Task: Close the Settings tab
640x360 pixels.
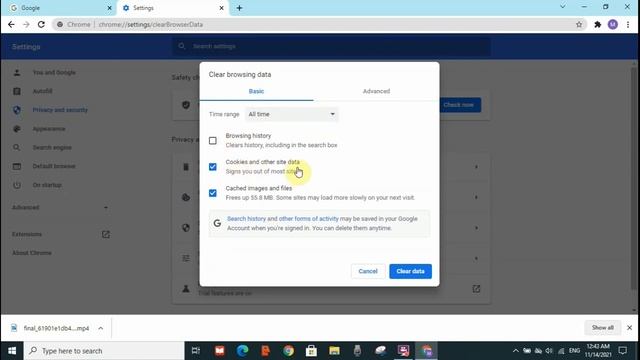Action: click(221, 8)
